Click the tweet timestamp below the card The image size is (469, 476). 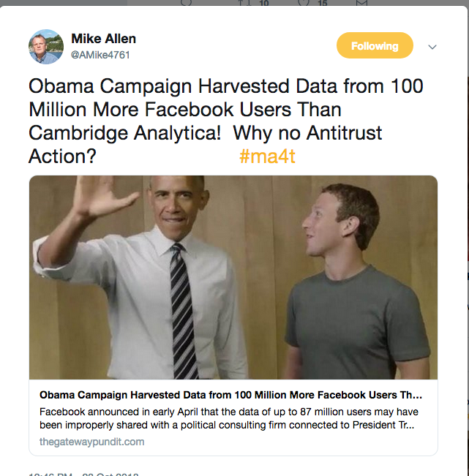click(x=80, y=473)
